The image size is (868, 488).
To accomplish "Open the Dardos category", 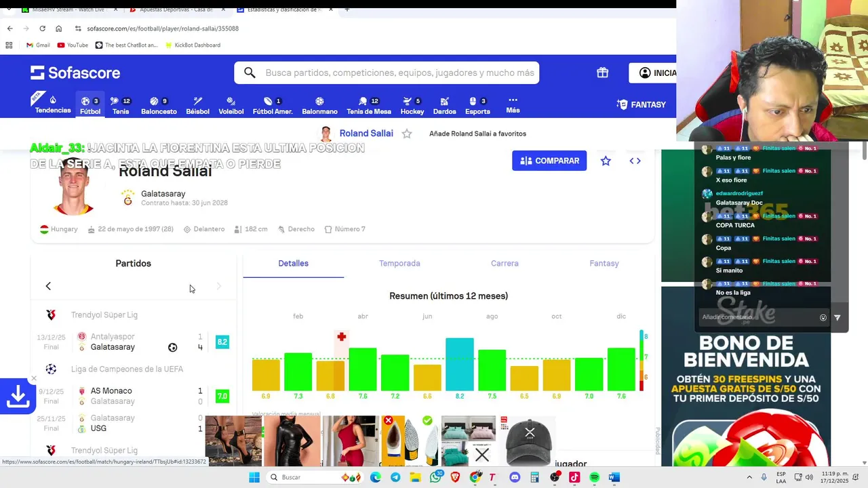I will coord(444,105).
